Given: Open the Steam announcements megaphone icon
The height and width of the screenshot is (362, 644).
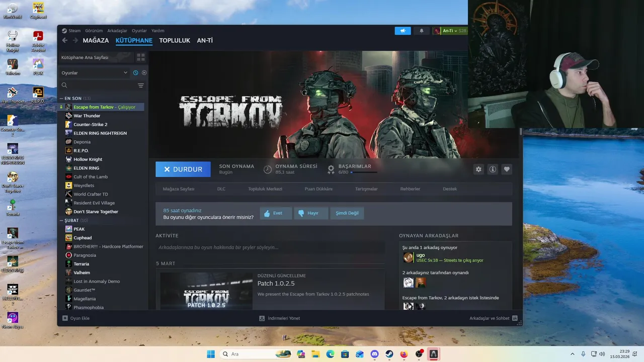Looking at the screenshot, I should click(403, 31).
